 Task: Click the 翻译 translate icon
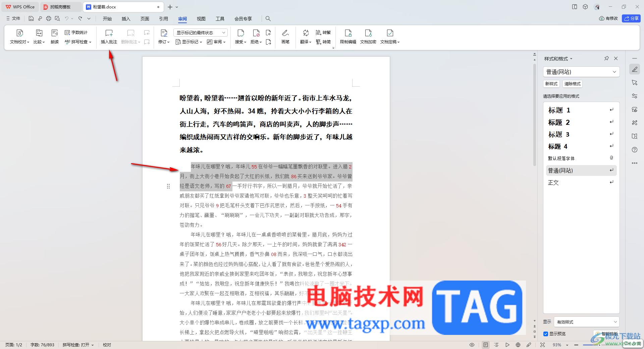pos(306,33)
